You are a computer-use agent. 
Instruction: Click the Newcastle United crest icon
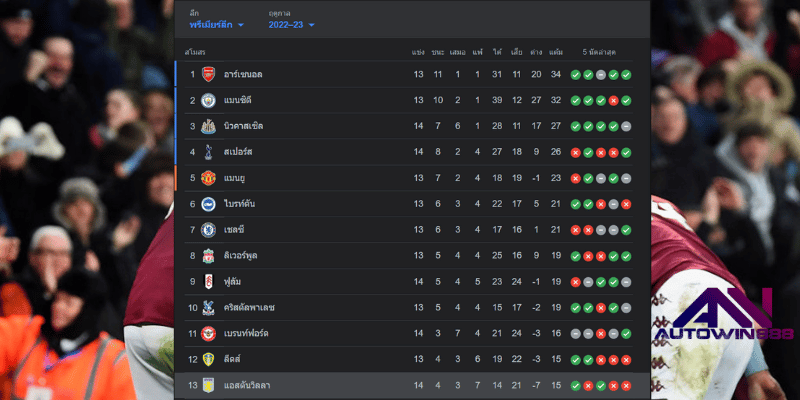coord(208,126)
